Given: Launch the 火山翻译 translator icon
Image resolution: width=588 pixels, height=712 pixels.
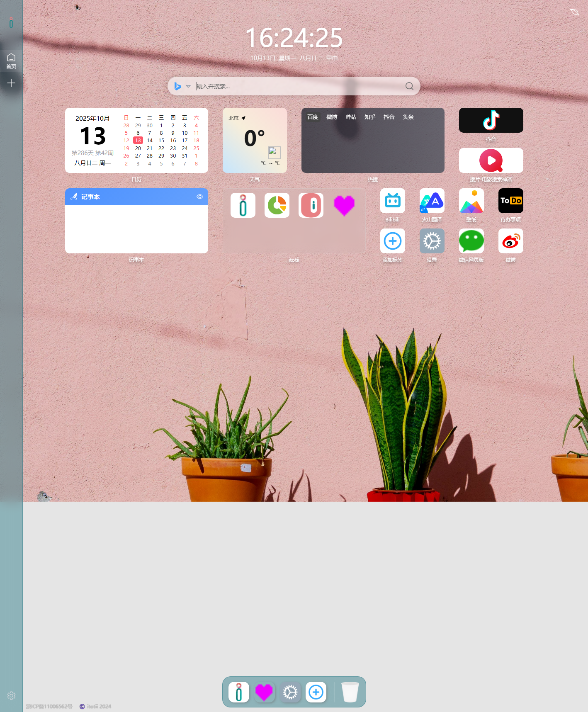Looking at the screenshot, I should pyautogui.click(x=432, y=201).
